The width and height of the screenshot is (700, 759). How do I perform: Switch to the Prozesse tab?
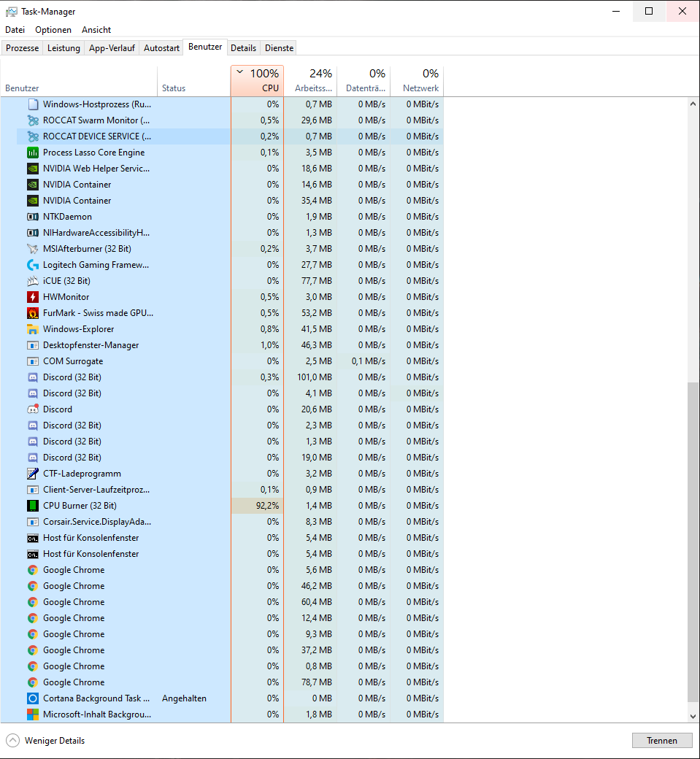(x=23, y=48)
